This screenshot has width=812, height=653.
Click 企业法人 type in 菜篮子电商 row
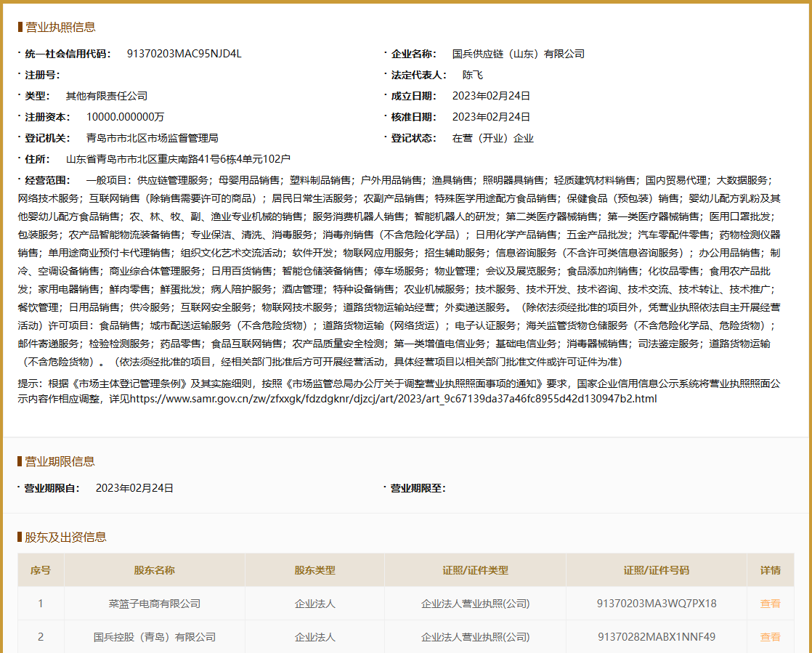[x=315, y=604]
